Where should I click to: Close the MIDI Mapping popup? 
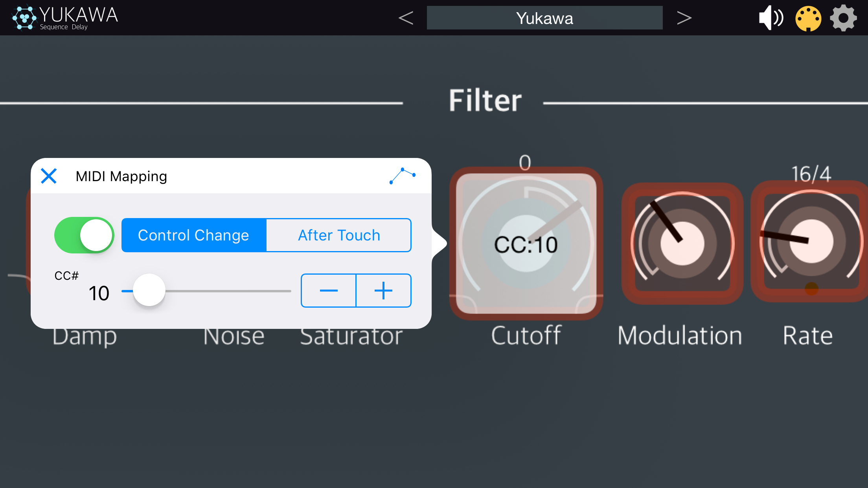pos(49,176)
